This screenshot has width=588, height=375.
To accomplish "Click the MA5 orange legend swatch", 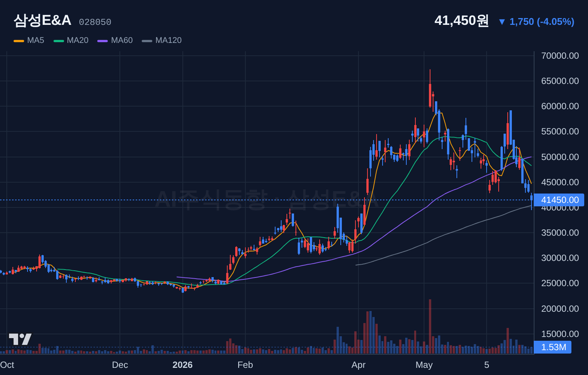I will 19,41.
